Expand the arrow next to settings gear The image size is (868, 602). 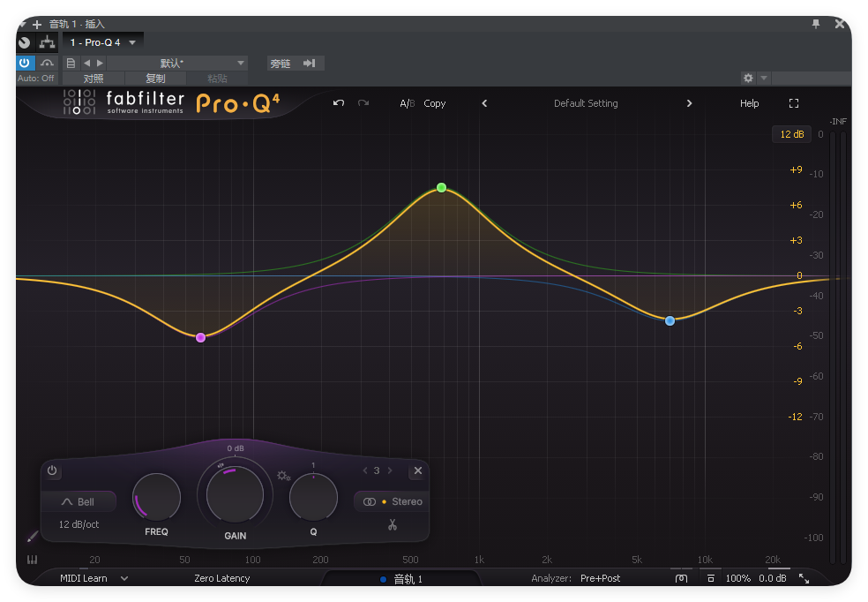tap(764, 78)
